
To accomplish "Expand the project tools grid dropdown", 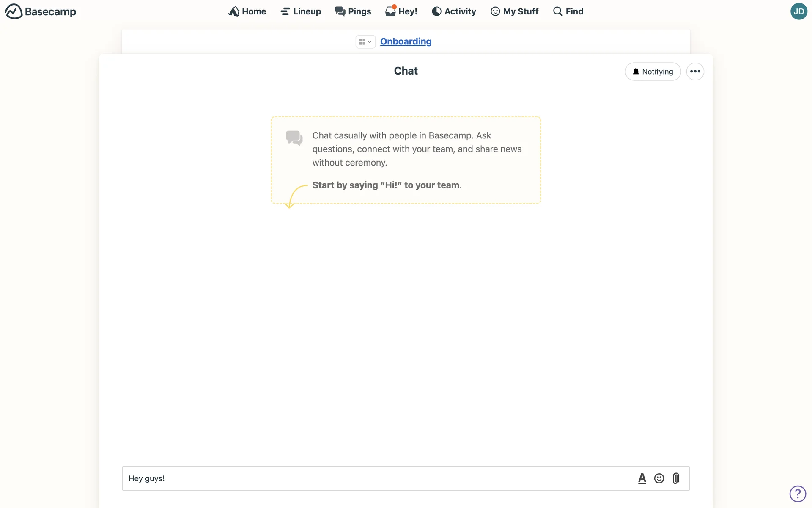I will point(365,41).
